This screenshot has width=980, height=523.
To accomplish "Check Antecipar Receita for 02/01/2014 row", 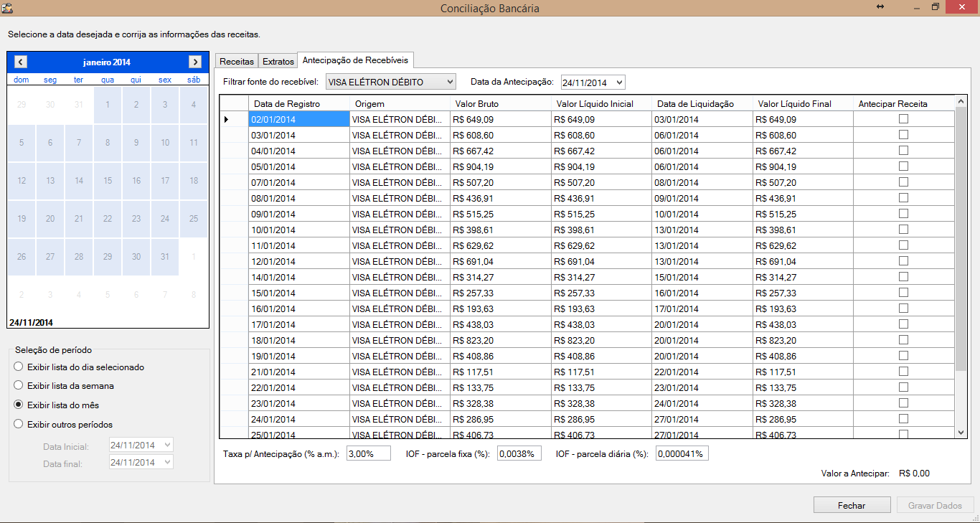I will 903,119.
